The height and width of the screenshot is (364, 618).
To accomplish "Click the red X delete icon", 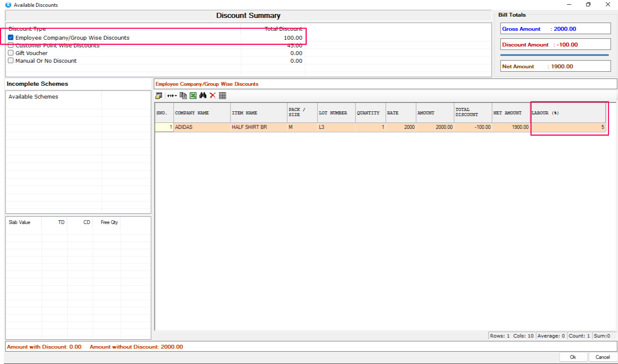I will [x=213, y=96].
